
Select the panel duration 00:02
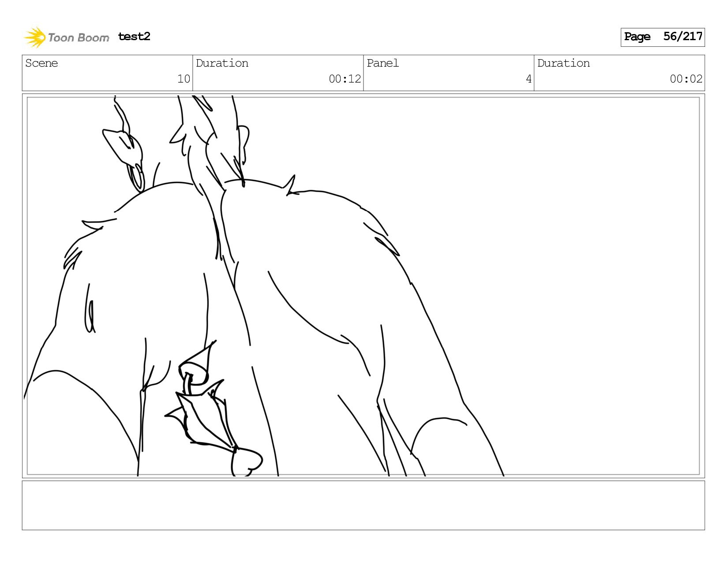pos(686,79)
